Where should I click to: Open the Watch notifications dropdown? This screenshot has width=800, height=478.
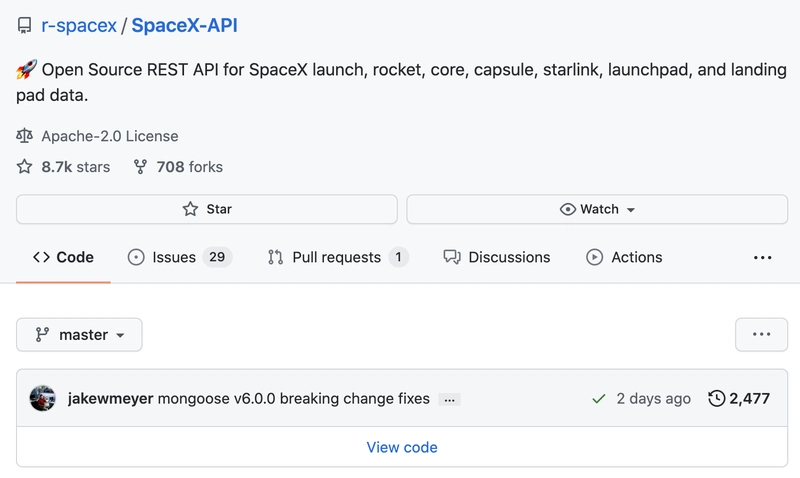point(597,209)
